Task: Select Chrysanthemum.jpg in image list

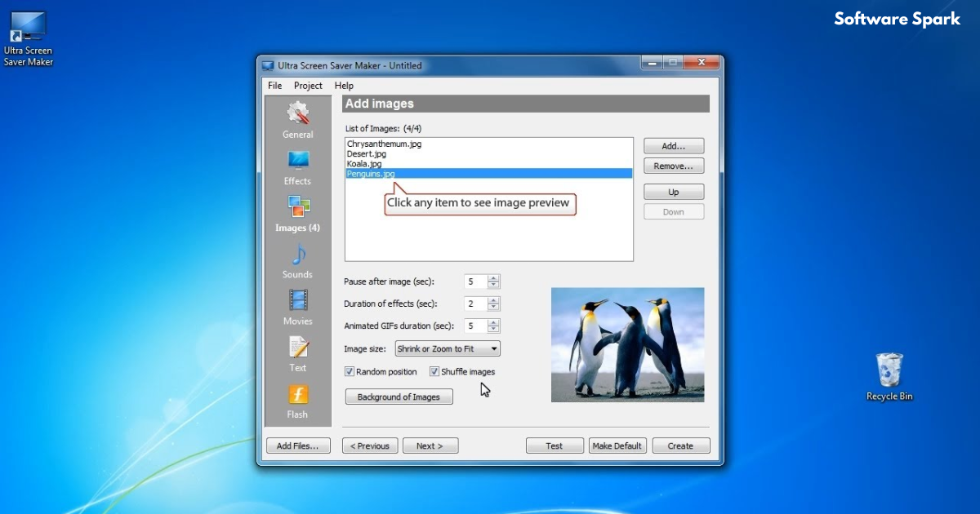Action: pos(489,144)
